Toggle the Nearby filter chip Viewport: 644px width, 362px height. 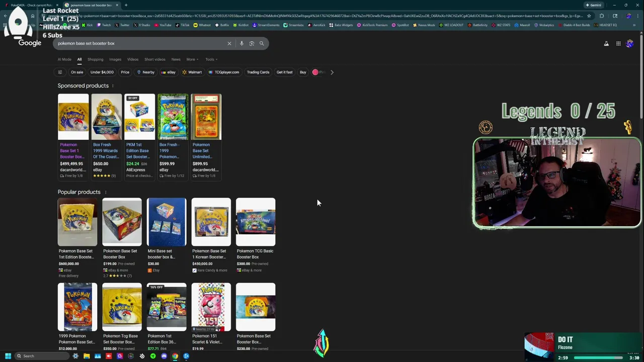[145, 72]
